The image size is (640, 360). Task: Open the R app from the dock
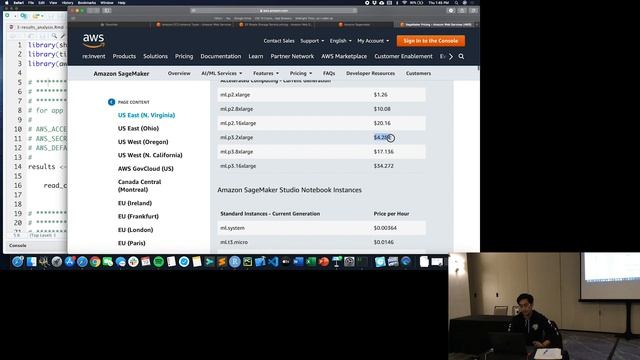[235, 262]
